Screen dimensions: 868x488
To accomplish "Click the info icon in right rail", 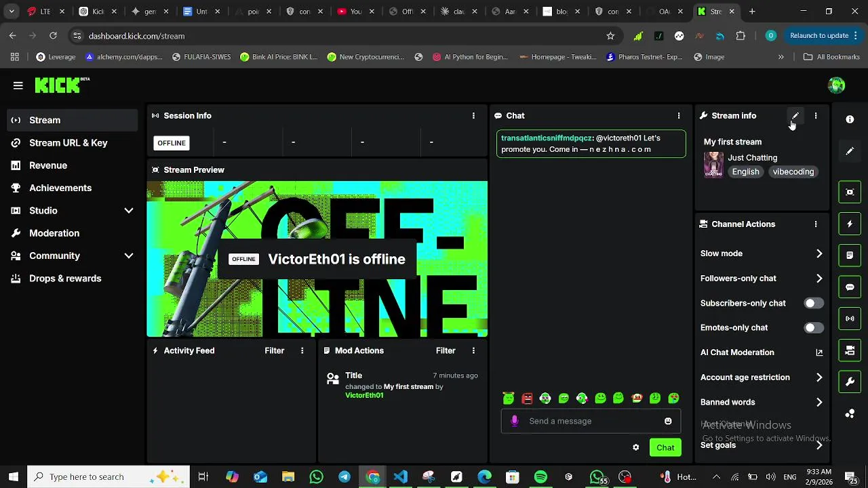I will pos(850,119).
